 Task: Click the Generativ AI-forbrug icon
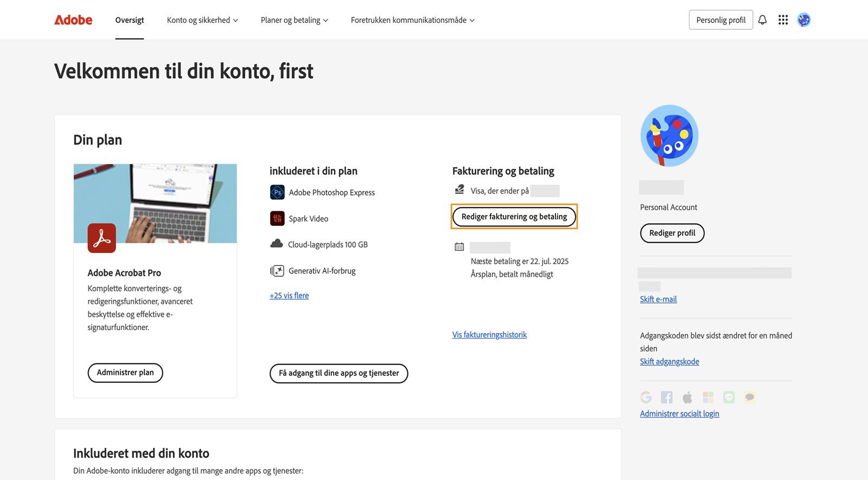click(x=277, y=270)
